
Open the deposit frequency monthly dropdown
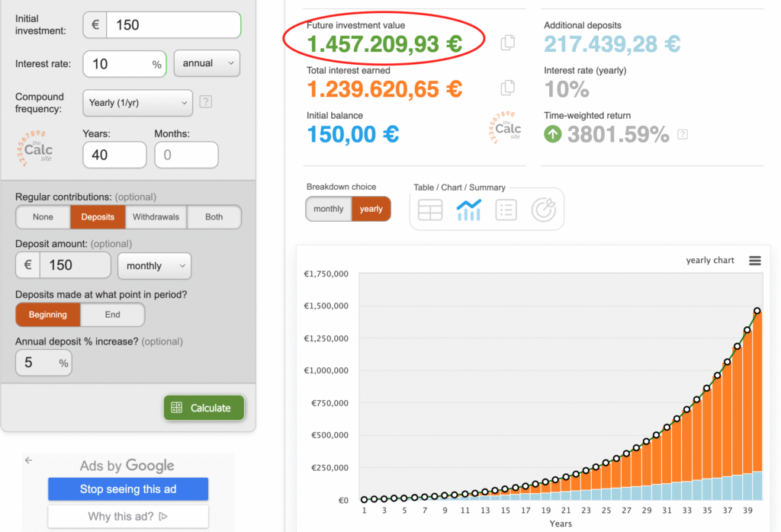coord(154,266)
